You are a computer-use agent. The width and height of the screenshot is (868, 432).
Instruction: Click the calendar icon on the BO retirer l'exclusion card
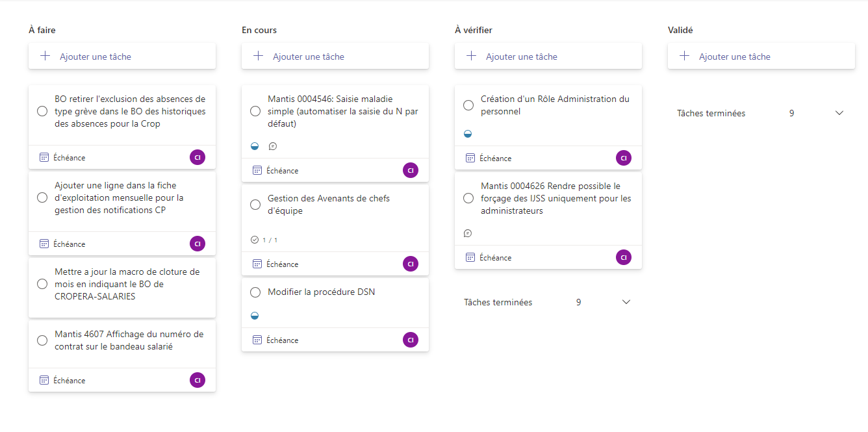click(x=44, y=157)
